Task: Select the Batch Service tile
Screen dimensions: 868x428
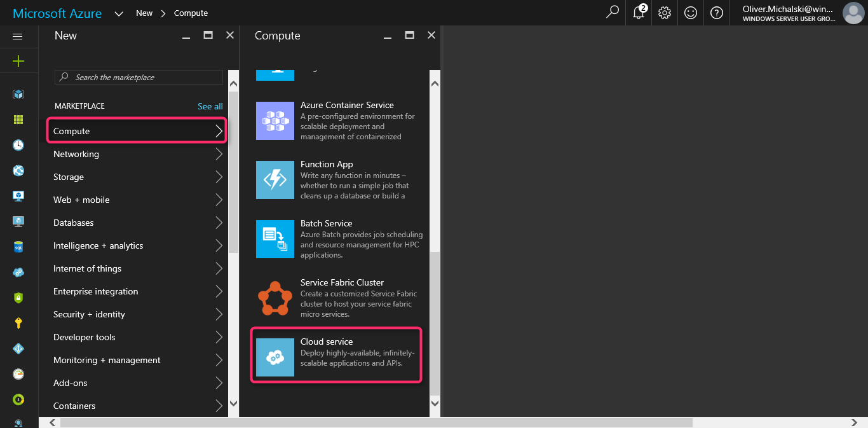Action: pyautogui.click(x=339, y=238)
